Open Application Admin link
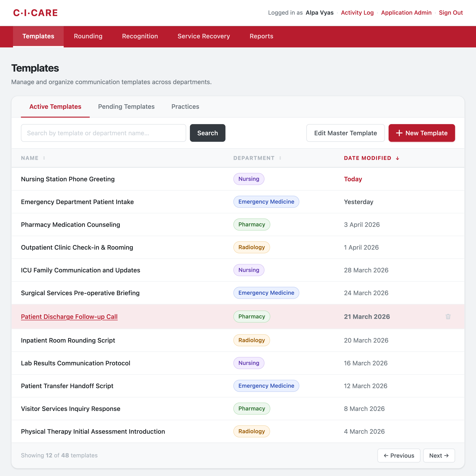Image resolution: width=476 pixels, height=476 pixels. [406, 13]
